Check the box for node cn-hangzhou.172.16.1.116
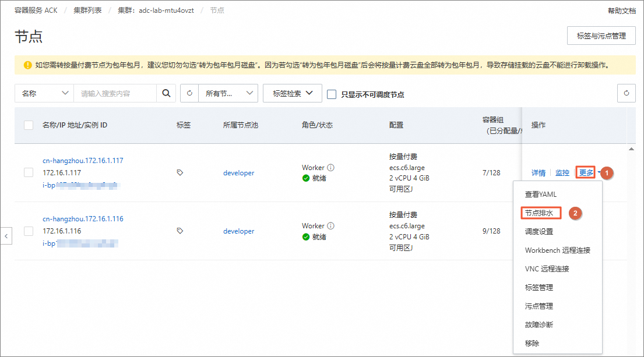This screenshot has height=357, width=644. [29, 231]
